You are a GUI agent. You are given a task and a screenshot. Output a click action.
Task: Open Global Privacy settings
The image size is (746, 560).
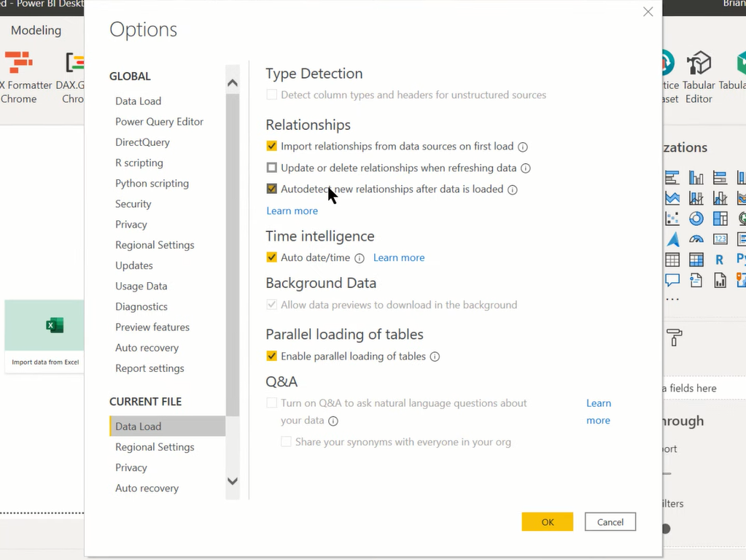pyautogui.click(x=131, y=224)
